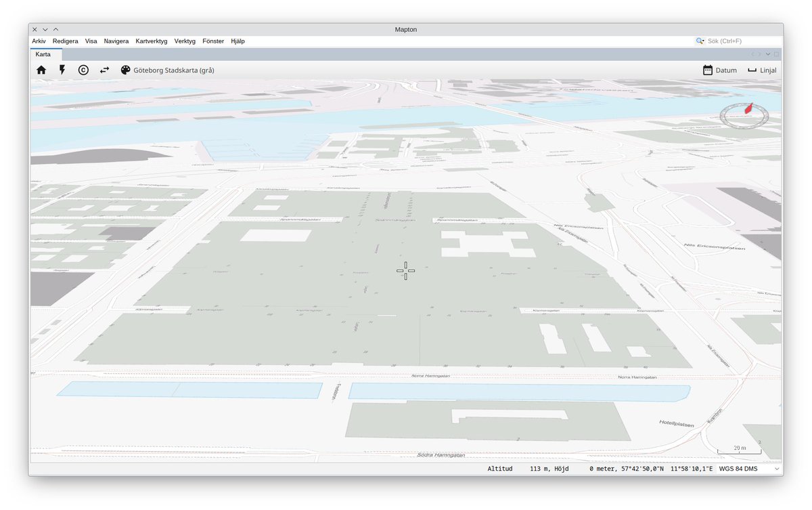Click the right tab-scroll arrow

coord(759,54)
